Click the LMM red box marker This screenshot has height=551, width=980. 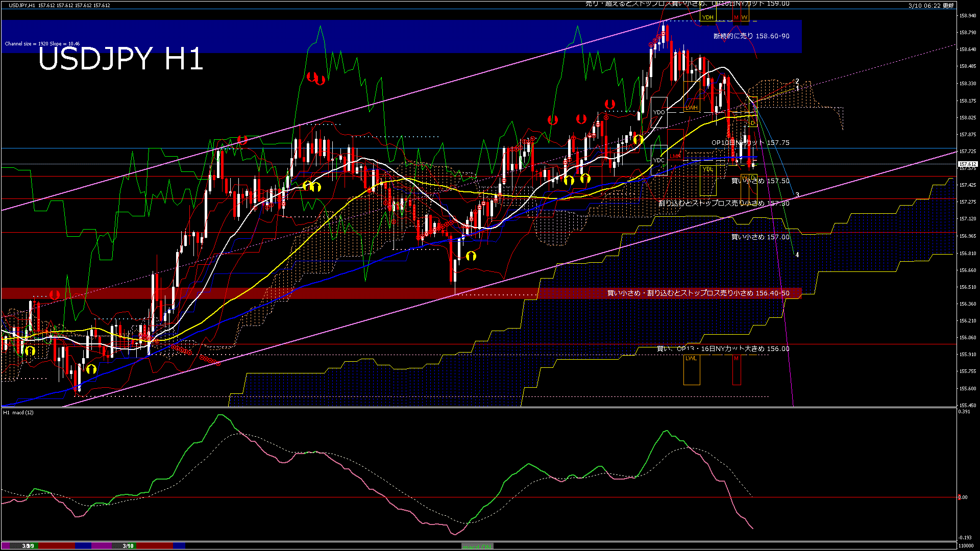(x=675, y=156)
